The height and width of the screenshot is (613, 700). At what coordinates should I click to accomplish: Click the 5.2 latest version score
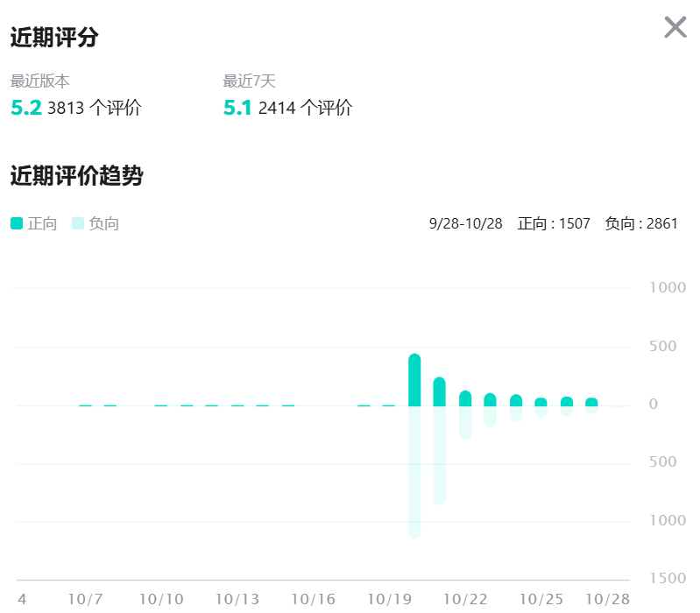(26, 108)
